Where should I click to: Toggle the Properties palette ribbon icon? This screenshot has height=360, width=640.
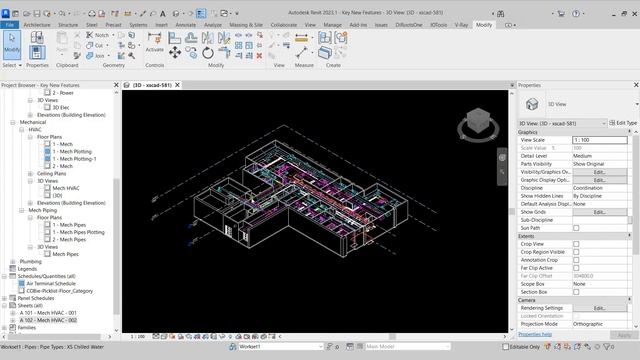(x=37, y=52)
